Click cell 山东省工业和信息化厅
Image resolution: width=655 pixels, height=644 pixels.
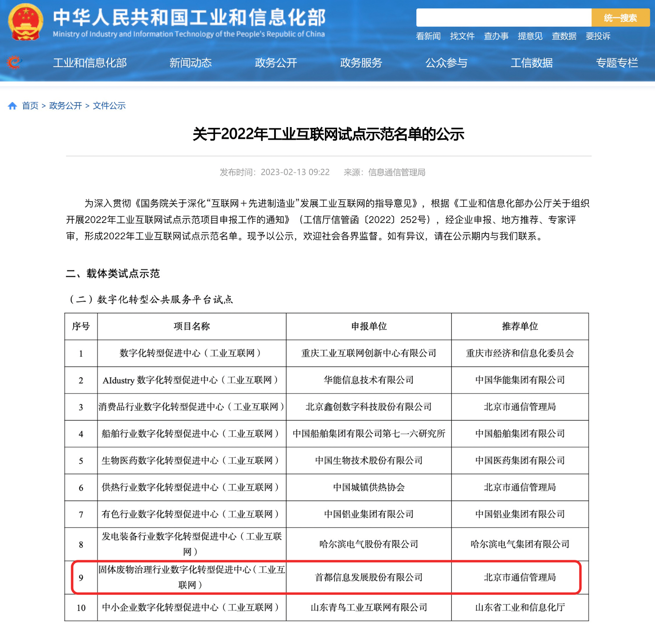(x=520, y=608)
